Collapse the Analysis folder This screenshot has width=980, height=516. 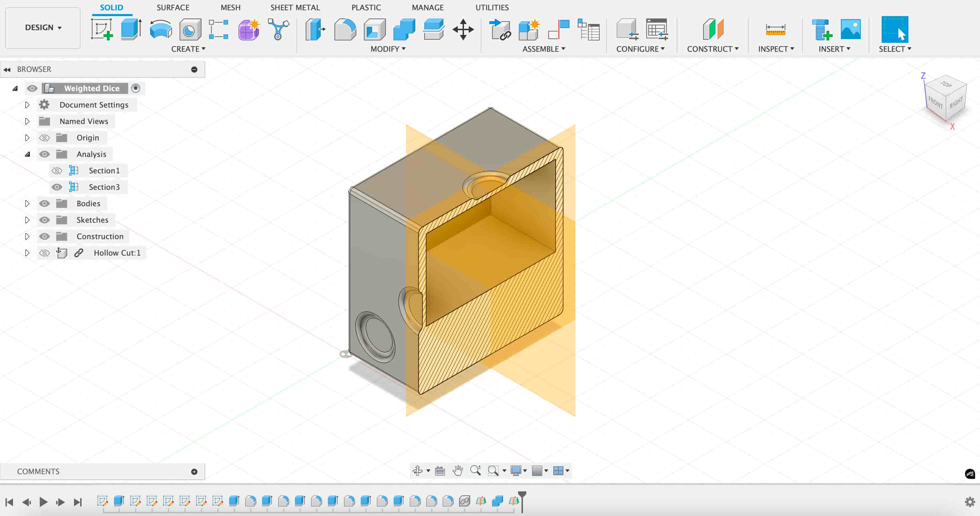point(27,154)
